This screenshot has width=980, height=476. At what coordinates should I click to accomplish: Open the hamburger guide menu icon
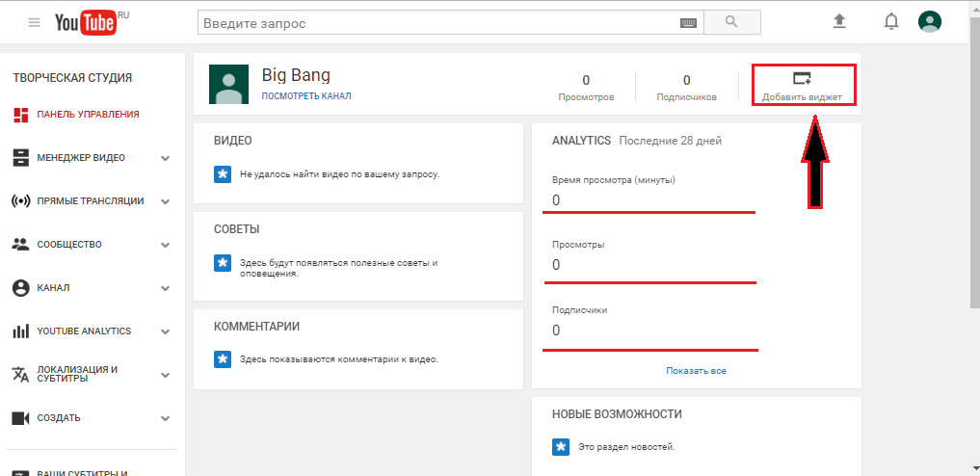[35, 22]
